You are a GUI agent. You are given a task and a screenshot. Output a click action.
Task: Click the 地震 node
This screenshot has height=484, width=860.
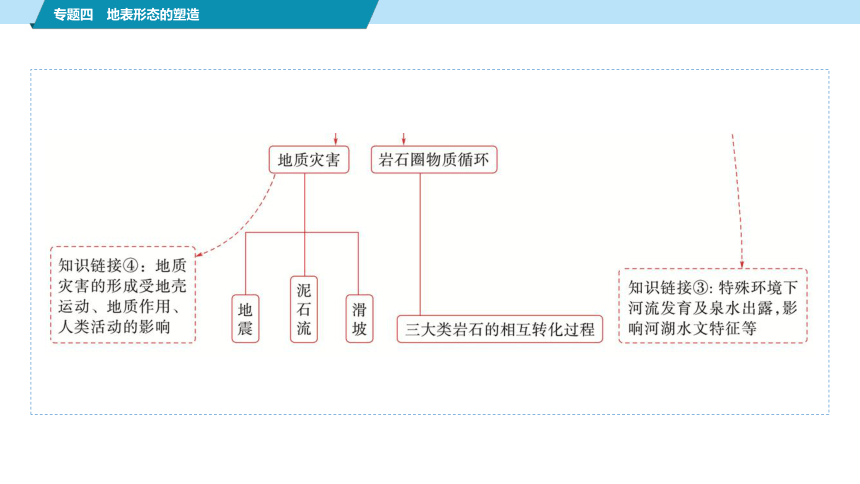pos(245,319)
